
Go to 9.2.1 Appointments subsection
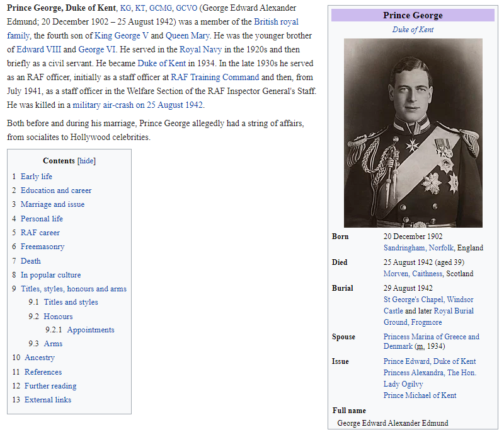point(91,330)
